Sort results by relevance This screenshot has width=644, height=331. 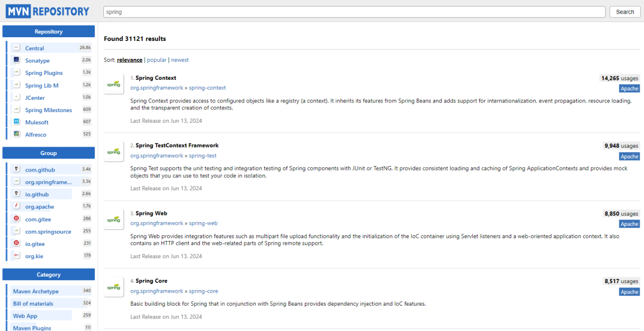129,60
